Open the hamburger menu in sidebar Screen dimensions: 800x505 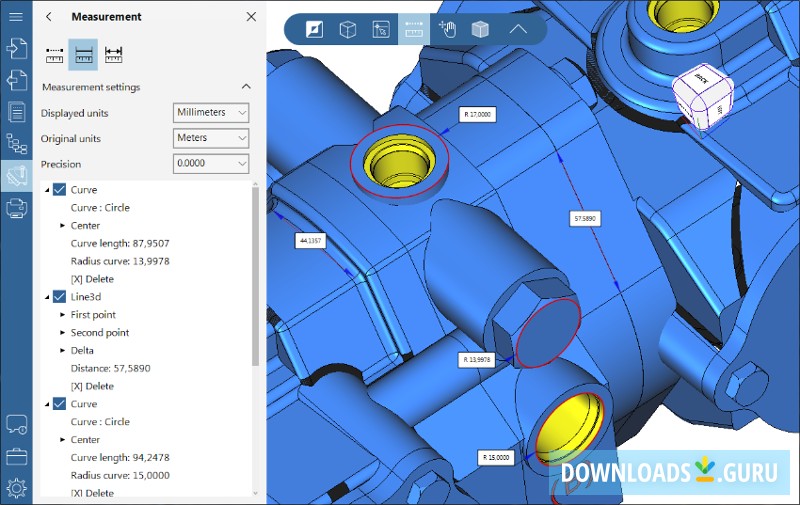16,16
